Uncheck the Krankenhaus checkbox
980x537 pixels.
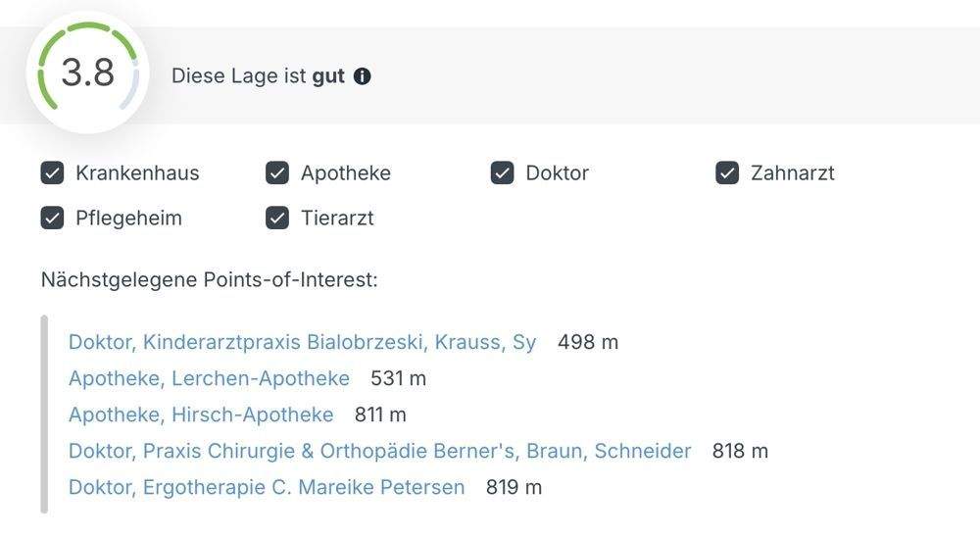(x=52, y=173)
